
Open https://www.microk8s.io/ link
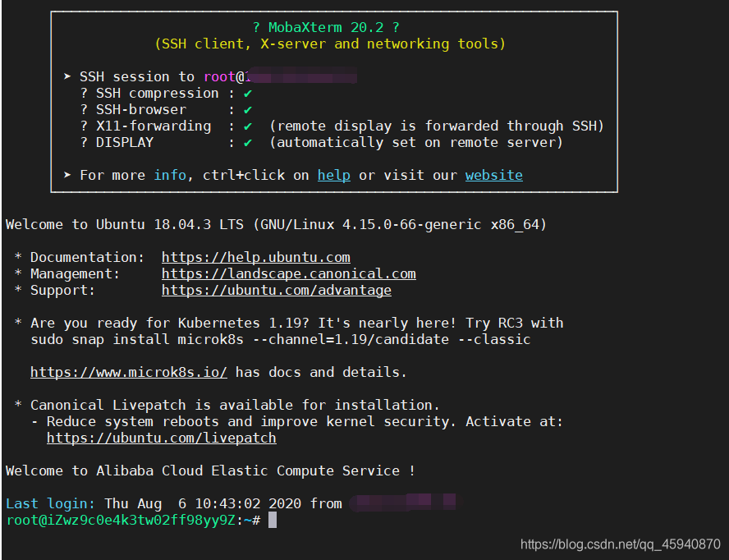pyautogui.click(x=129, y=372)
